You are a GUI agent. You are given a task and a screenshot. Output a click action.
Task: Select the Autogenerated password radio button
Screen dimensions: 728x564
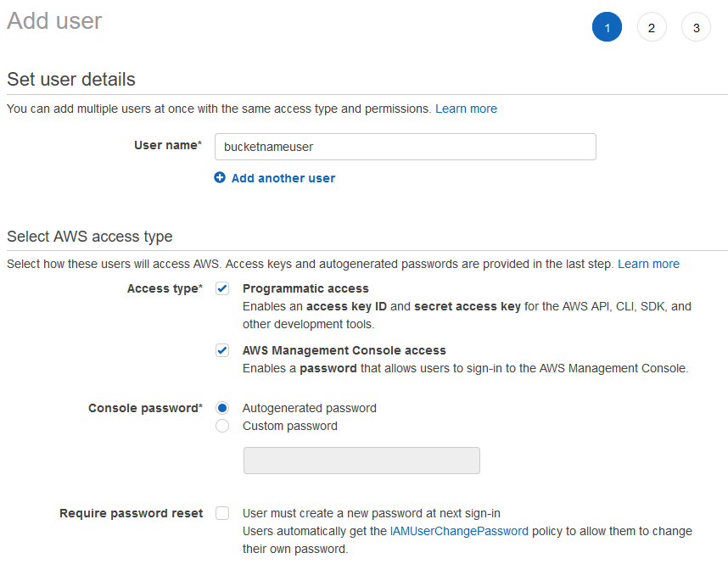point(222,408)
